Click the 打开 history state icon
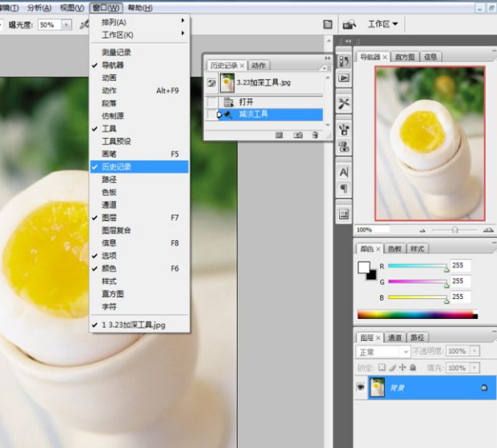Viewport: 497px width, 448px height. click(229, 102)
